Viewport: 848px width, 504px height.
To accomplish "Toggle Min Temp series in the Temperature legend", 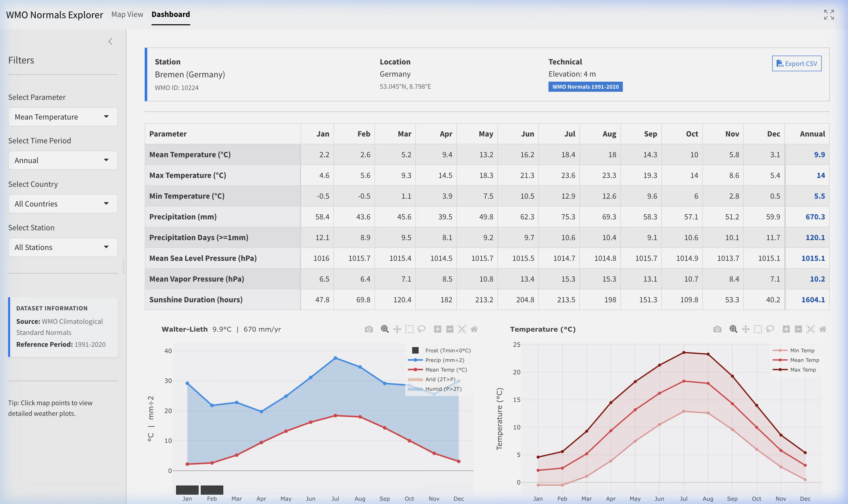I will (x=803, y=350).
